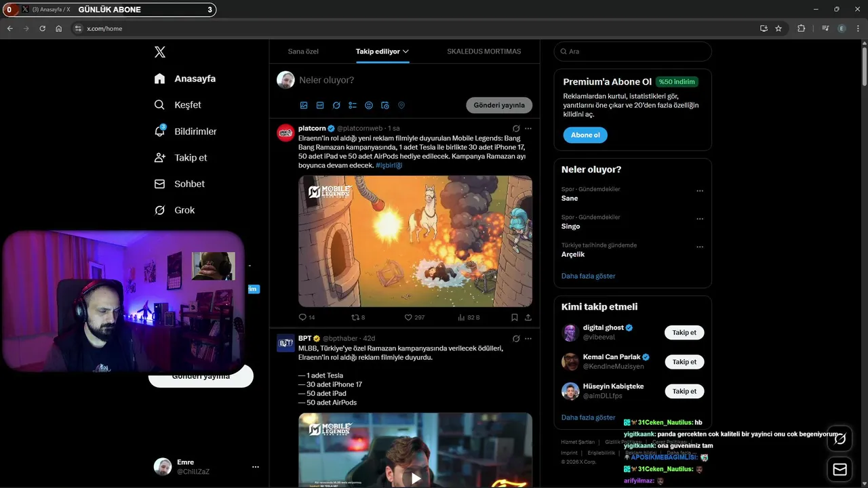The height and width of the screenshot is (488, 868).
Task: Click Abone ol Premium button
Action: [585, 135]
